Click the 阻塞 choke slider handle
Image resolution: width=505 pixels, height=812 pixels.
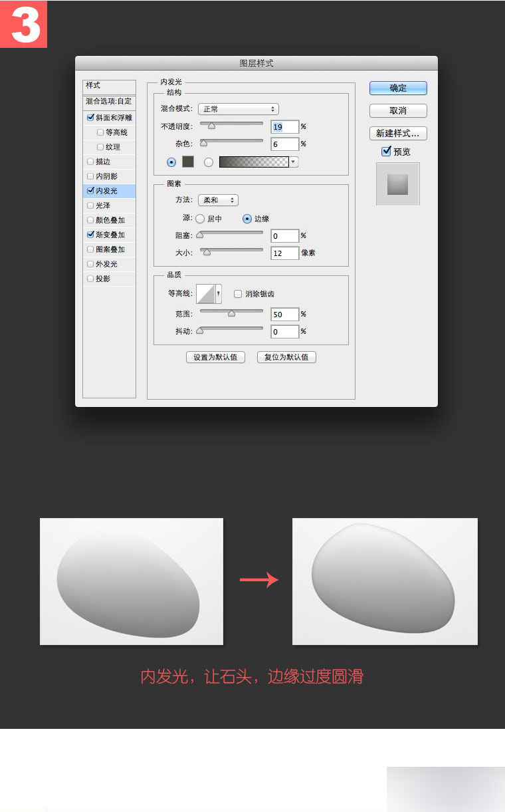(199, 234)
